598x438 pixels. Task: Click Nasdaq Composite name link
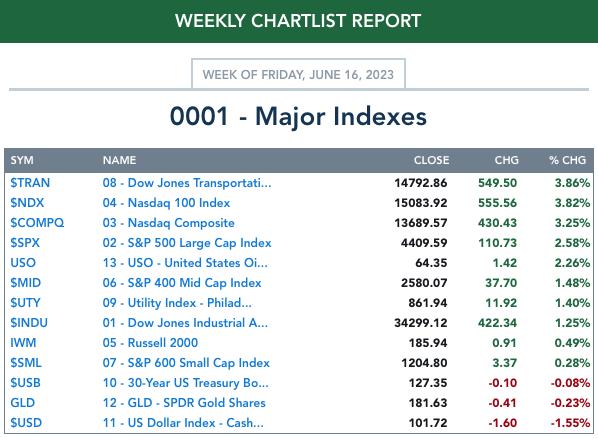point(169,223)
